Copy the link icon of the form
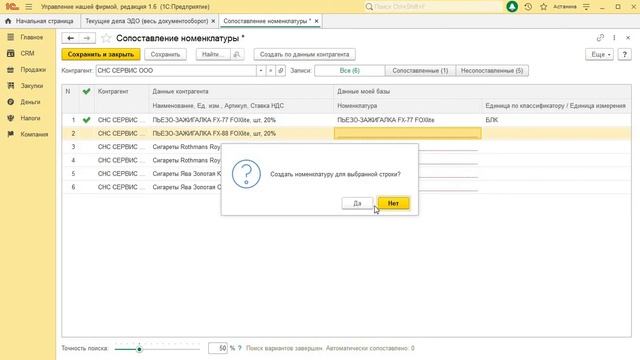The height and width of the screenshot is (360, 640). coord(600,38)
